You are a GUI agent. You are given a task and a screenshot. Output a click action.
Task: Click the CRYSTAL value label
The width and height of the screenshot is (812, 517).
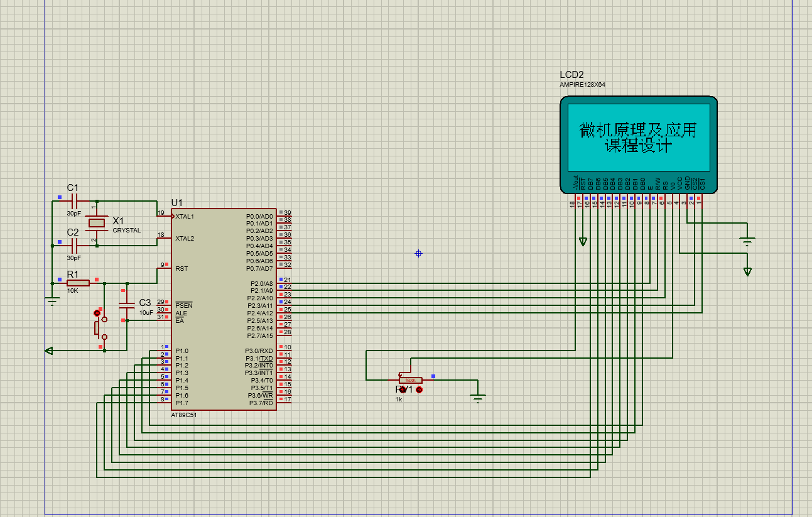[x=127, y=231]
